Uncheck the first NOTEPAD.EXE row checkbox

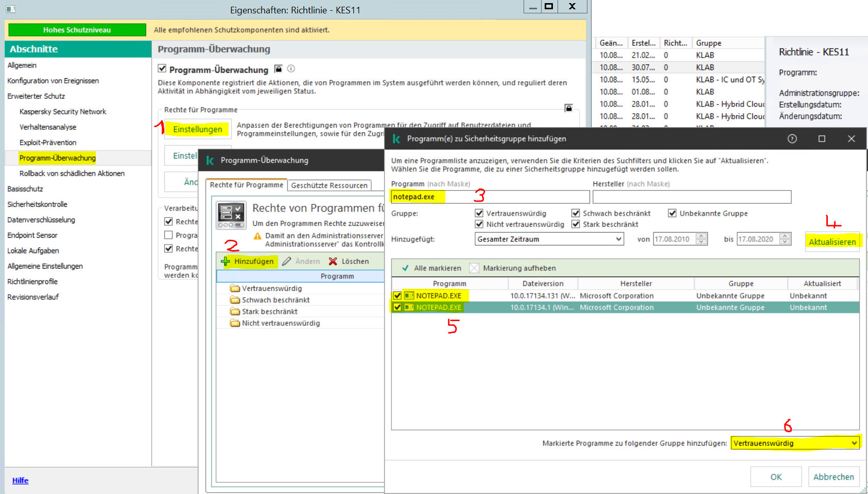pyautogui.click(x=397, y=296)
